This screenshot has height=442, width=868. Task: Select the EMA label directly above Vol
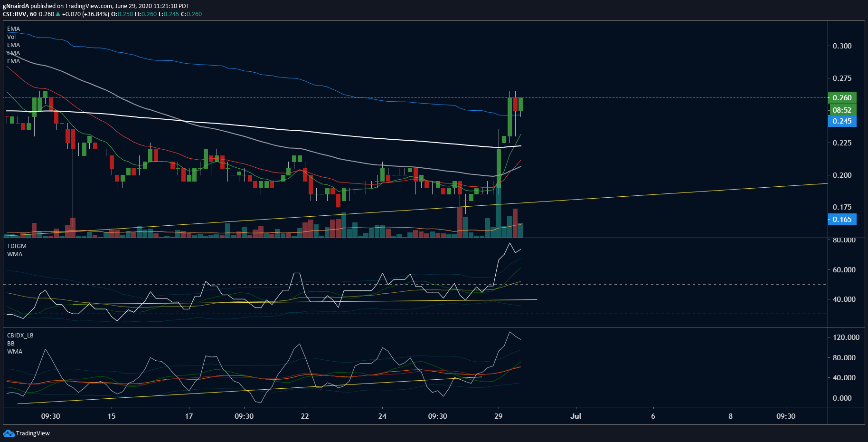click(13, 29)
